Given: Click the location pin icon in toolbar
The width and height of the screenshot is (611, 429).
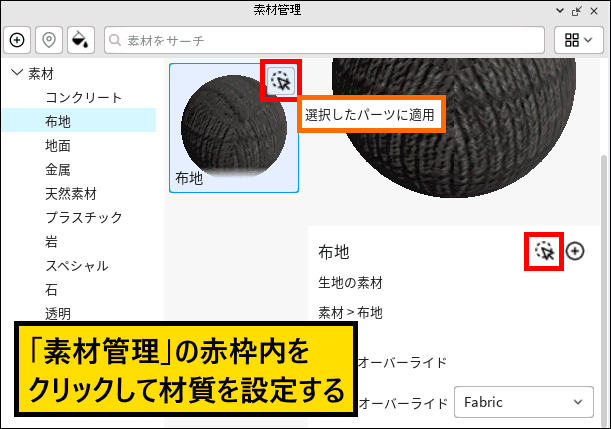Looking at the screenshot, I should [x=49, y=40].
